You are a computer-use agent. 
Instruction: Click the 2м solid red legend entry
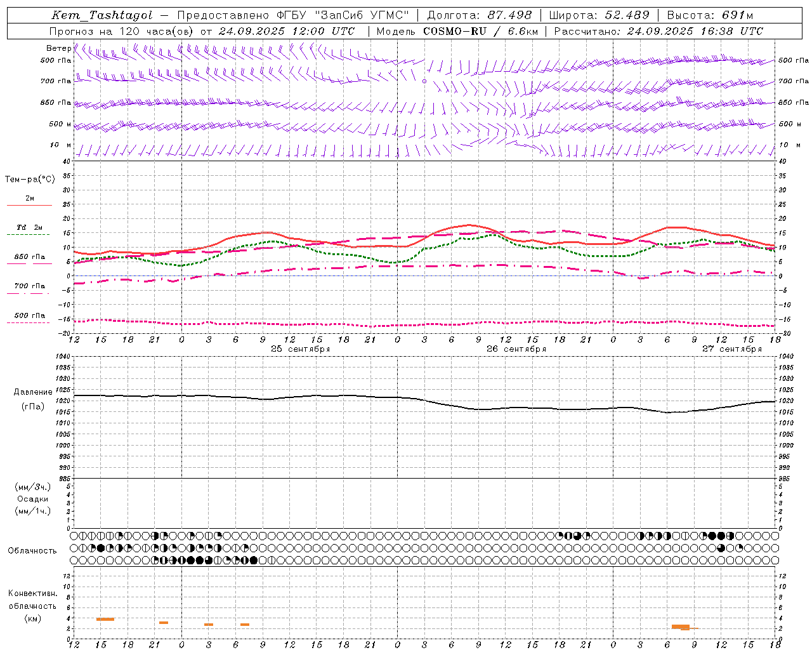click(x=30, y=201)
